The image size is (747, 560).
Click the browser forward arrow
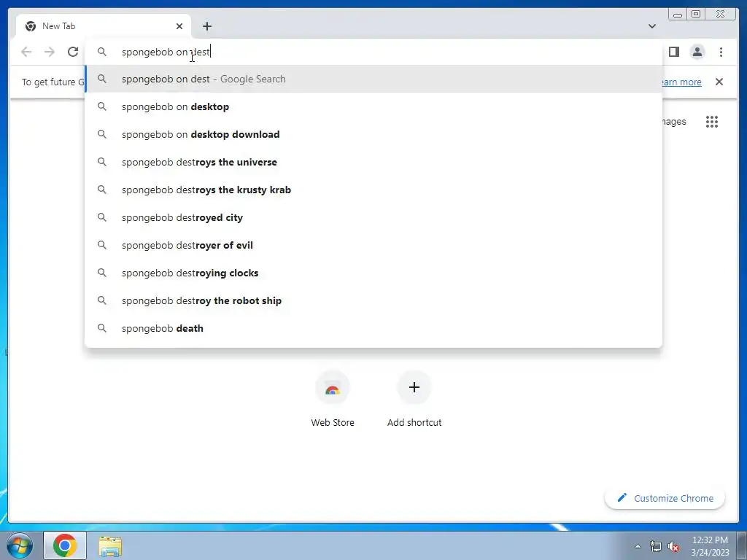click(x=50, y=52)
